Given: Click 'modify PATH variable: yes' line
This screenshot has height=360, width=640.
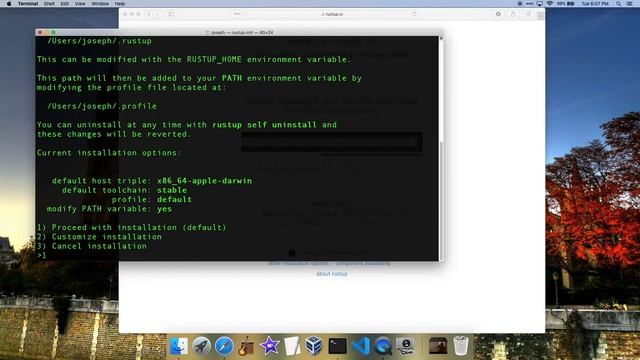Looking at the screenshot, I should pyautogui.click(x=109, y=209).
